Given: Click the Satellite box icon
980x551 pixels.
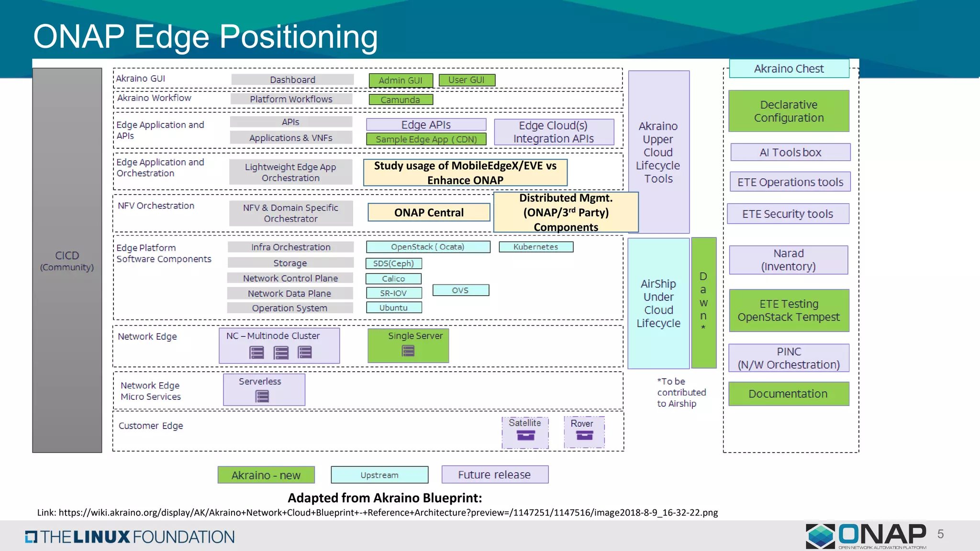Looking at the screenshot, I should (x=525, y=435).
